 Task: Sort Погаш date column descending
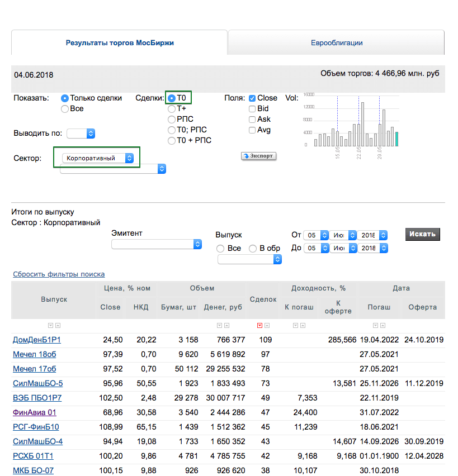pyautogui.click(x=376, y=325)
